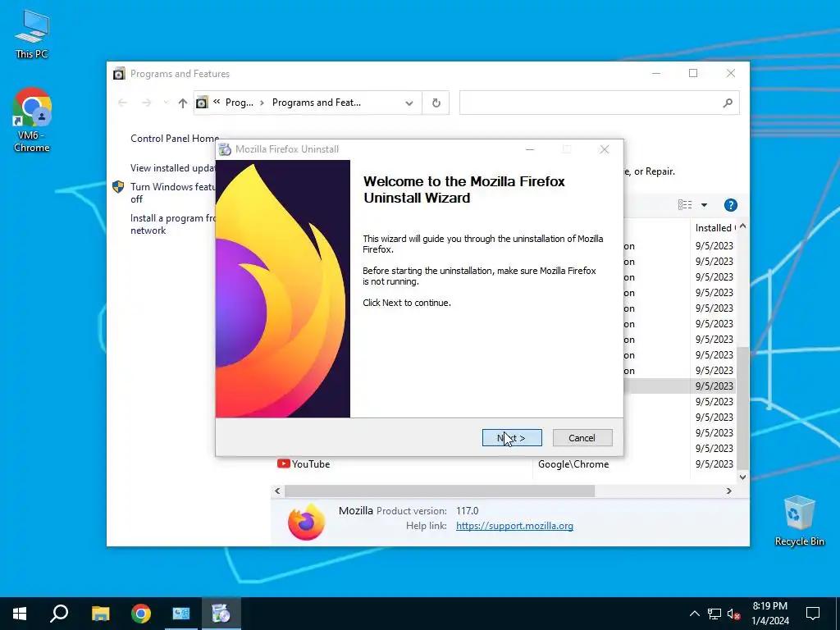Click the horizontal scrollbar thumb in programs list
Viewport: 840px width, 630px height.
(440, 491)
